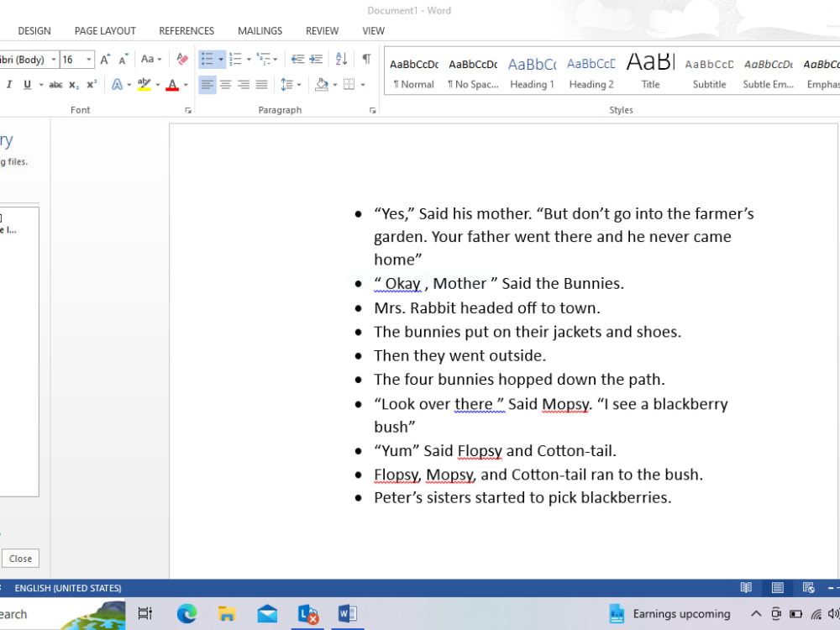
Task: Open the DESIGN tab
Action: [34, 31]
